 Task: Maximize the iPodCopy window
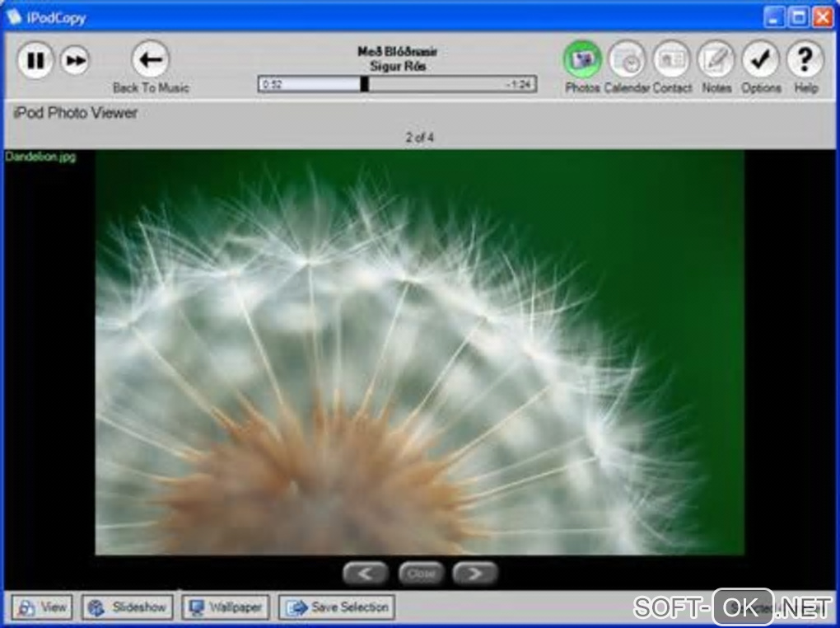click(798, 17)
